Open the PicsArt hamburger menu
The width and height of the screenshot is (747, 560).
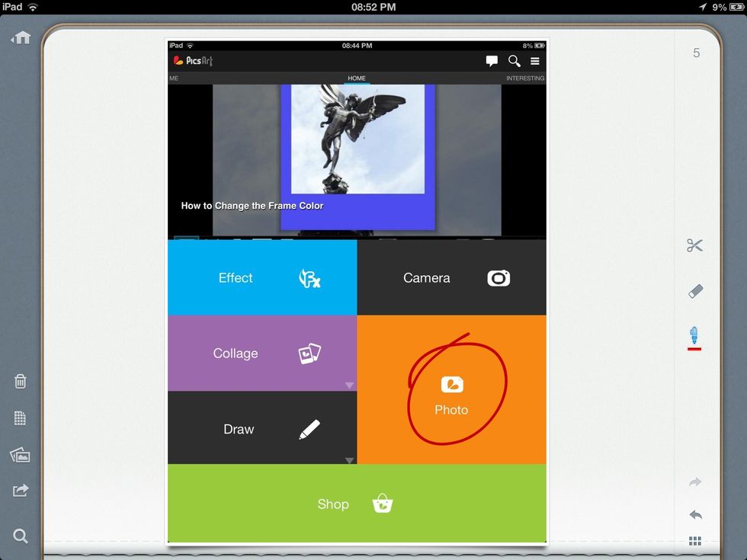(535, 62)
